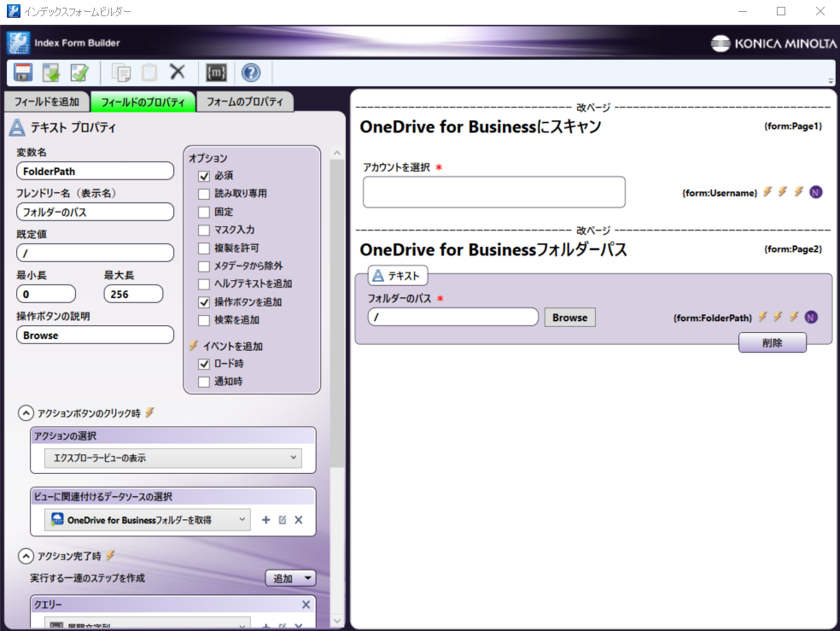Uncheck 操作ボタンを追加 option
The width and height of the screenshot is (840, 631).
(203, 302)
